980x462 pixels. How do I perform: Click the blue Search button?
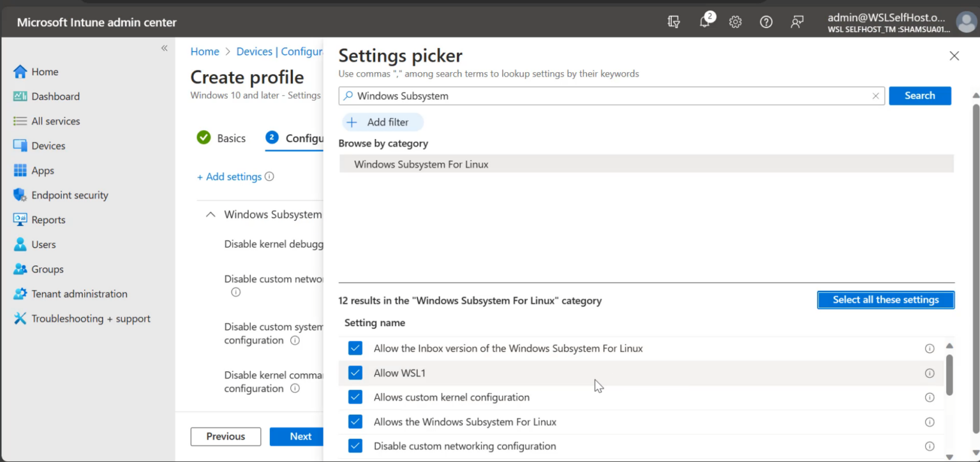point(919,95)
